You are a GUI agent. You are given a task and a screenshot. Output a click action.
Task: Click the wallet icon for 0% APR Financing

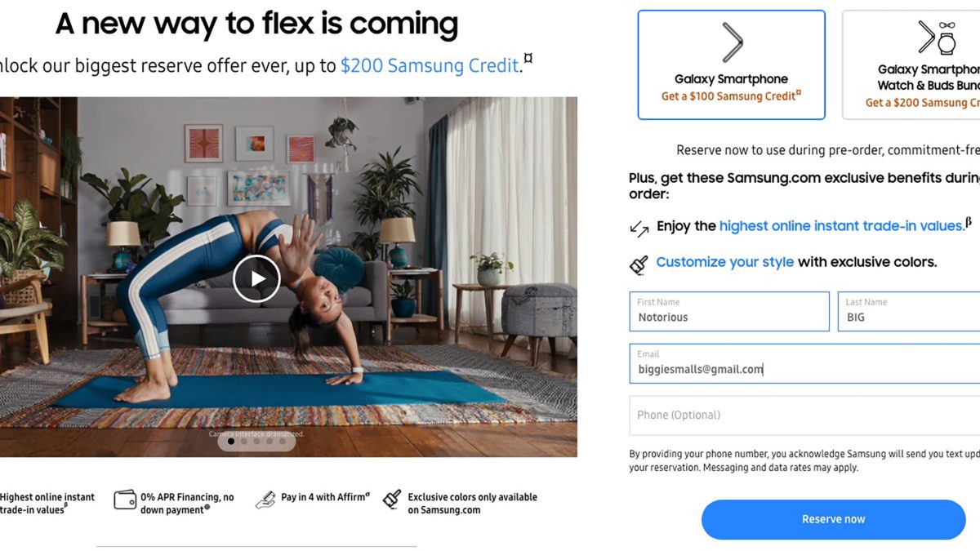125,500
